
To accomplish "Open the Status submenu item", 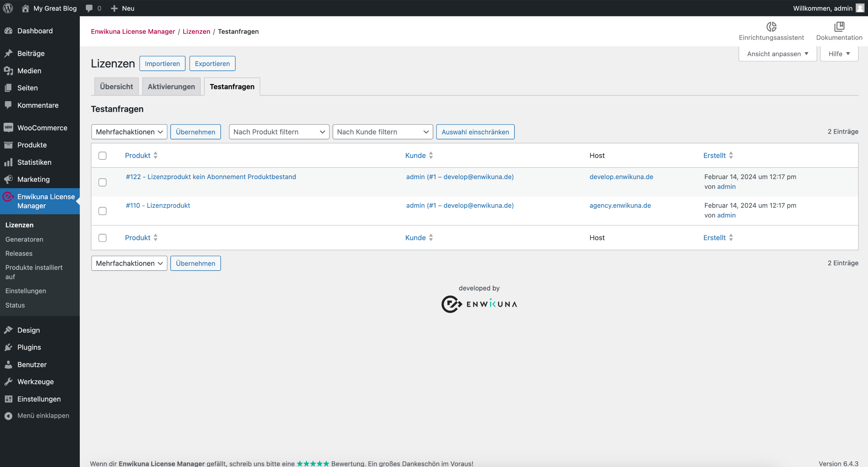I will coord(15,305).
